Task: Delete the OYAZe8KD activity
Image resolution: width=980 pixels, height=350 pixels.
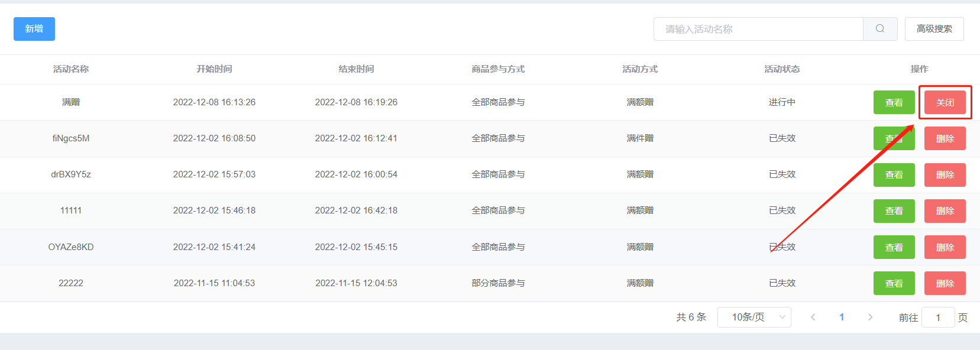Action: click(x=945, y=247)
